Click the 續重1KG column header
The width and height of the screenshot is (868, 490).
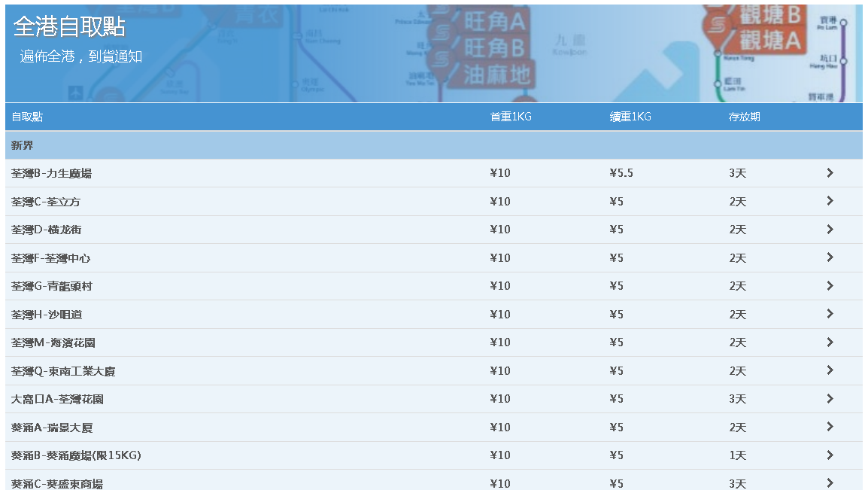tap(630, 117)
